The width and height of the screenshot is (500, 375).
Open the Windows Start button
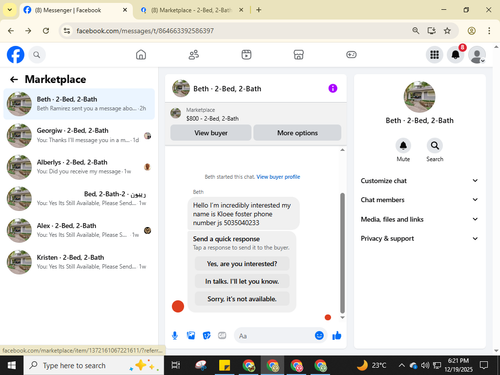click(x=12, y=366)
